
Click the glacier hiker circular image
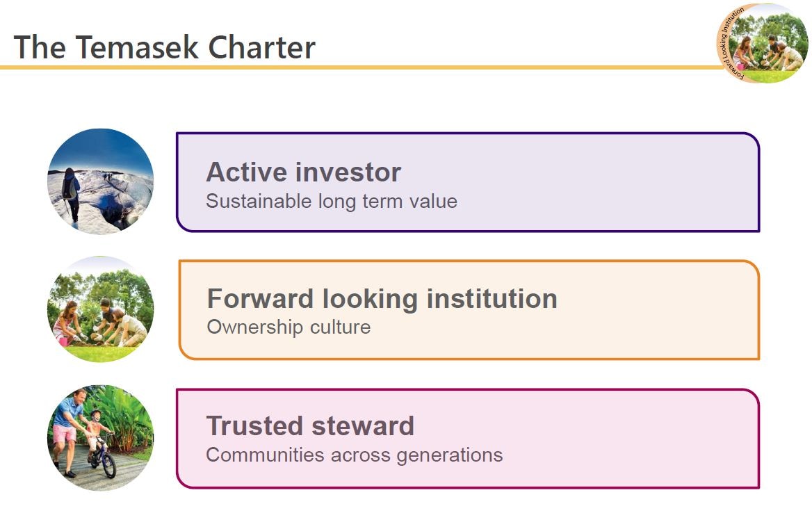[101, 181]
